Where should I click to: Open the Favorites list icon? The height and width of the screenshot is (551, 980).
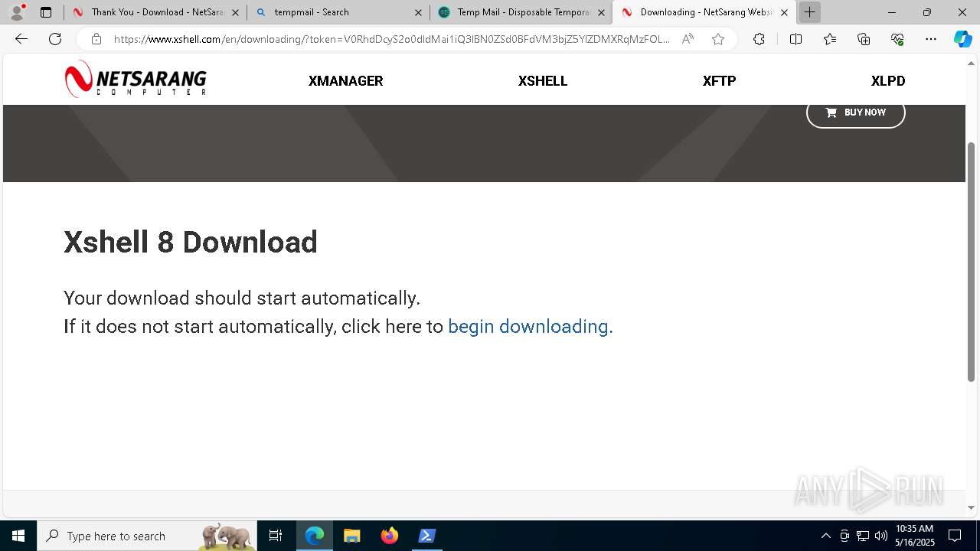click(830, 39)
